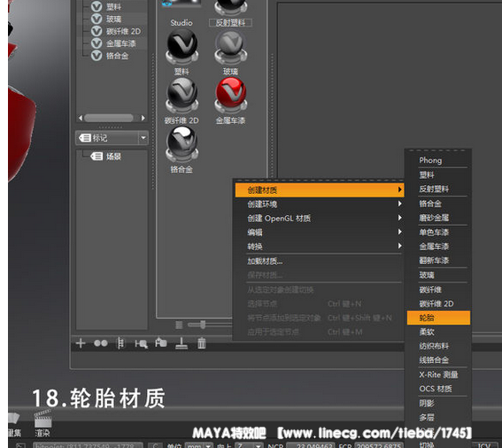This screenshot has height=448, width=502.
Task: Expand the 转换 submenu
Action: (x=320, y=246)
